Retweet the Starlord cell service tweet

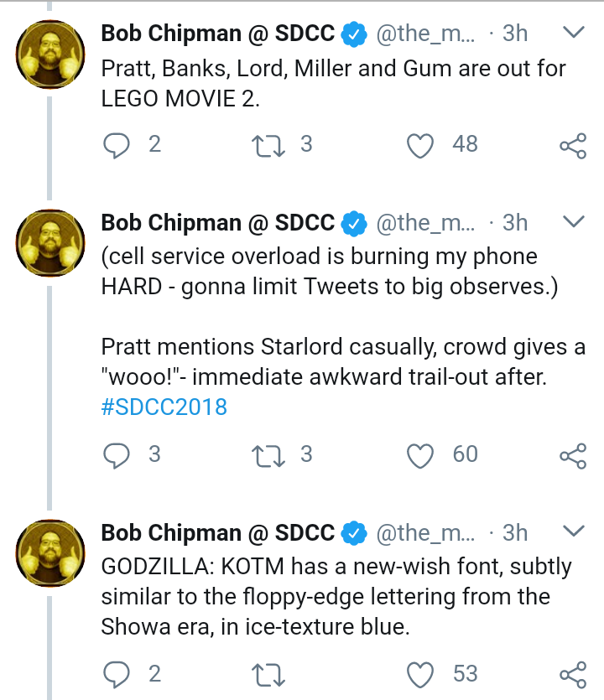[268, 455]
